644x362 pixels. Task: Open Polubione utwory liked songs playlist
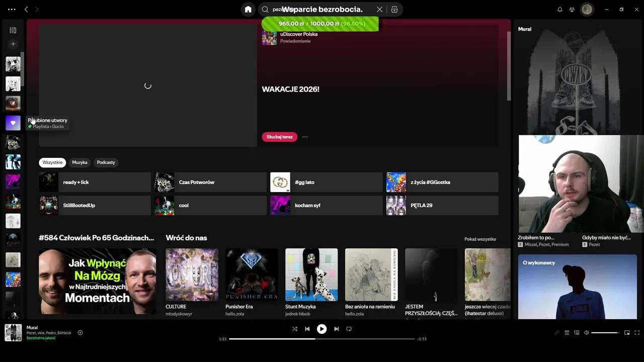[13, 123]
